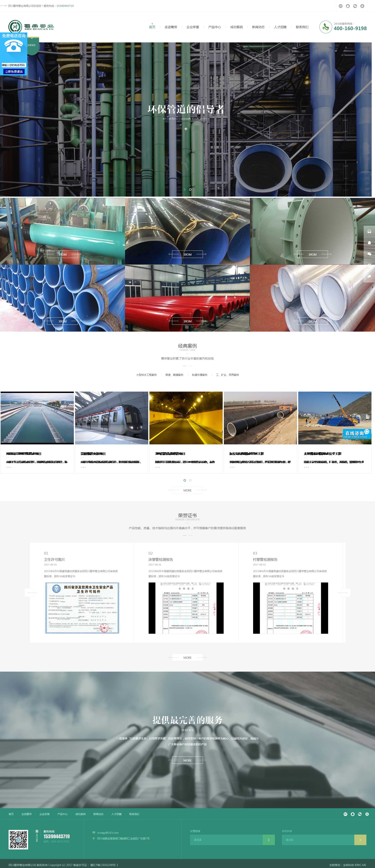Click the WeChat icon in top bar
375x868 pixels.
click(355, 6)
